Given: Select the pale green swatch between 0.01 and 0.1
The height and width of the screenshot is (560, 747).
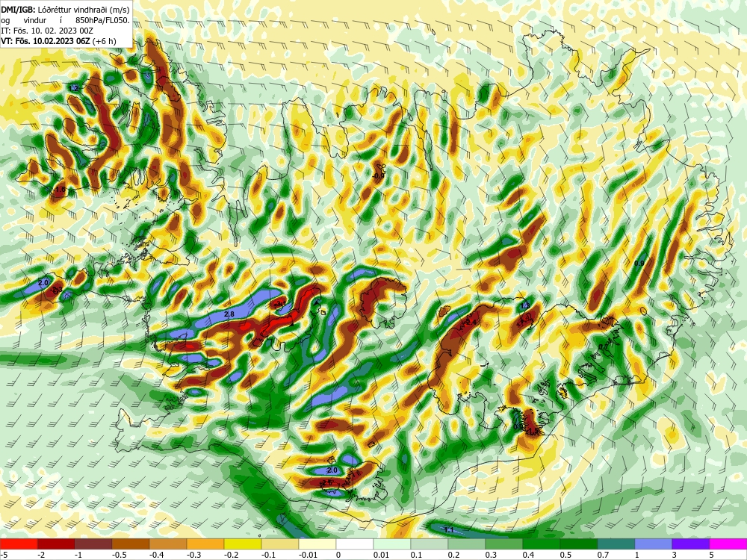Looking at the screenshot, I should coord(392,544).
